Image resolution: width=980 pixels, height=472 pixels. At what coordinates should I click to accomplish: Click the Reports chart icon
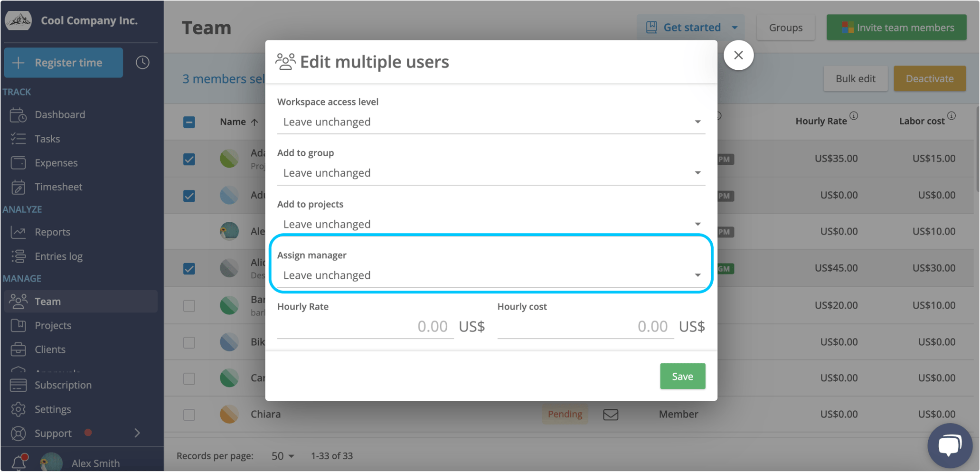[19, 232]
